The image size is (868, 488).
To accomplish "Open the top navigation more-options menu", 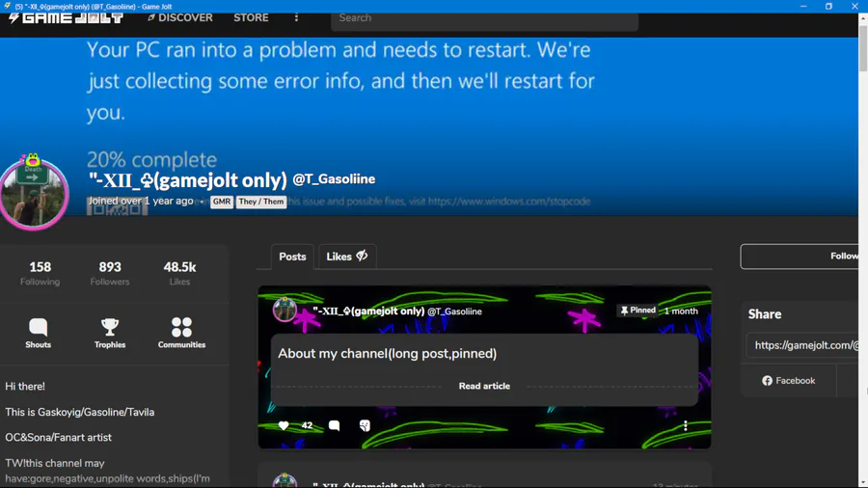I will [x=296, y=17].
